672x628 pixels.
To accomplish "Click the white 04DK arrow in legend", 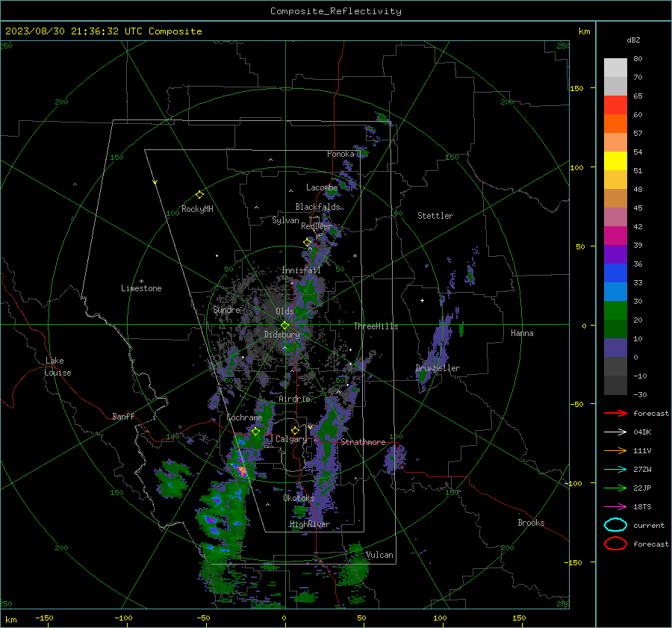I will [615, 432].
